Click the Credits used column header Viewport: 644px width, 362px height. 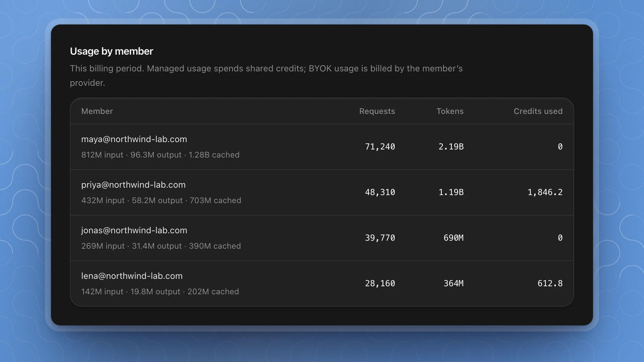(538, 111)
